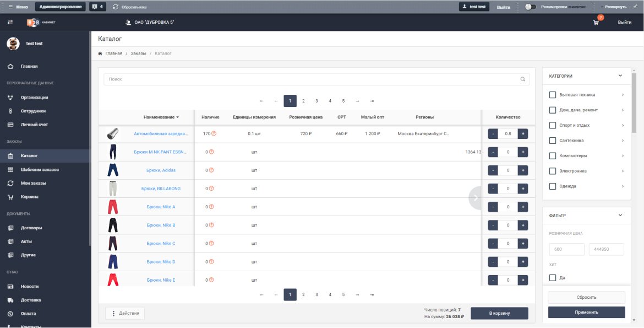Image resolution: width=644 pixels, height=328 pixels.
Task: Collapse the Фильтр panel
Action: (620, 215)
